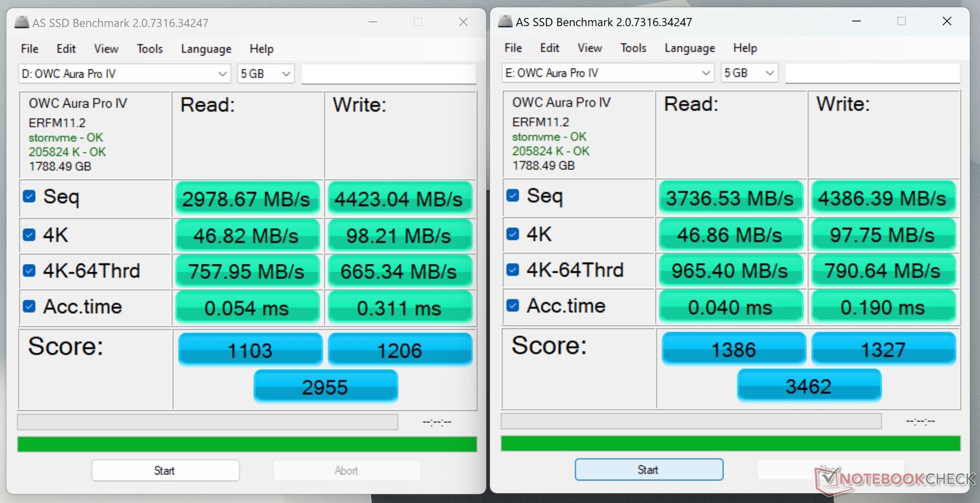The image size is (980, 503).
Task: Click read score 1386
Action: [x=734, y=348]
